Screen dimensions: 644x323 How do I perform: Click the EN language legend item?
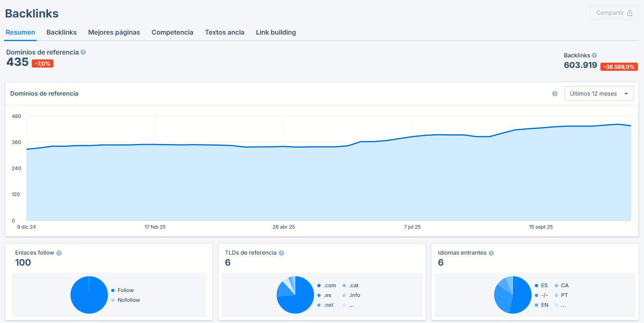pos(542,305)
